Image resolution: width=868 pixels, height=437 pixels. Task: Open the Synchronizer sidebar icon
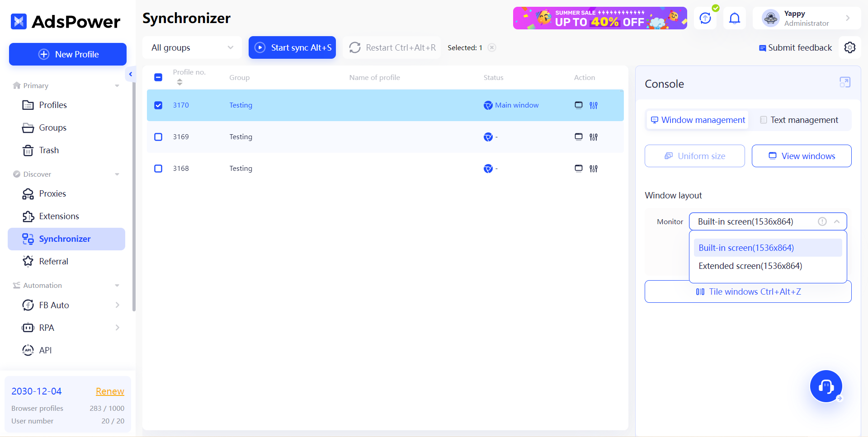tap(28, 239)
